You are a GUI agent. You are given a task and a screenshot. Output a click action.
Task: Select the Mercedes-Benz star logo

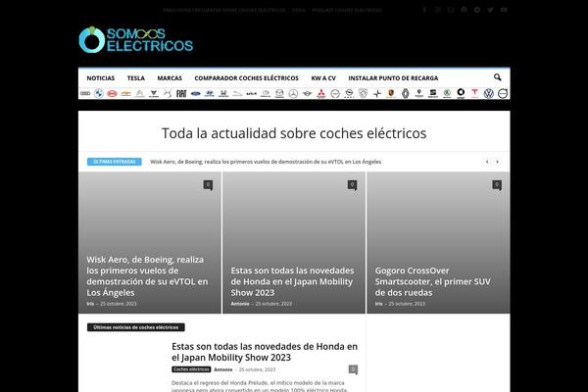pos(293,93)
